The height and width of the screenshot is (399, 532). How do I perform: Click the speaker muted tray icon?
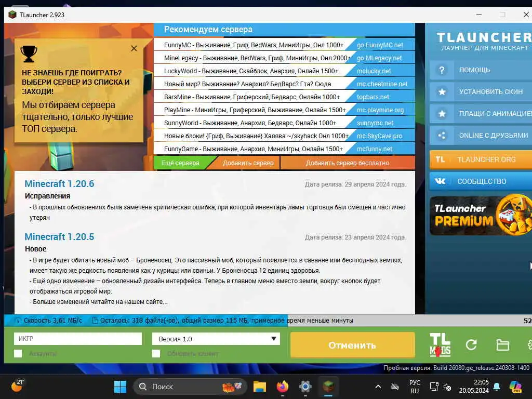(447, 387)
